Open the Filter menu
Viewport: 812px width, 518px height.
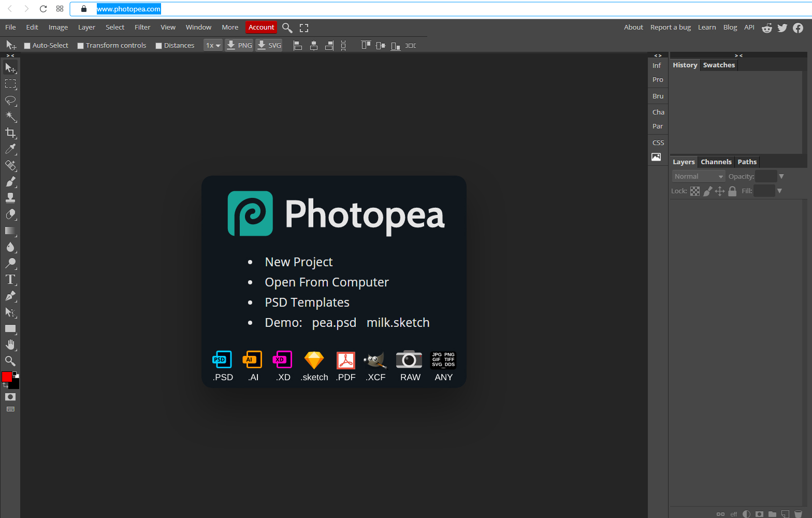[142, 27]
